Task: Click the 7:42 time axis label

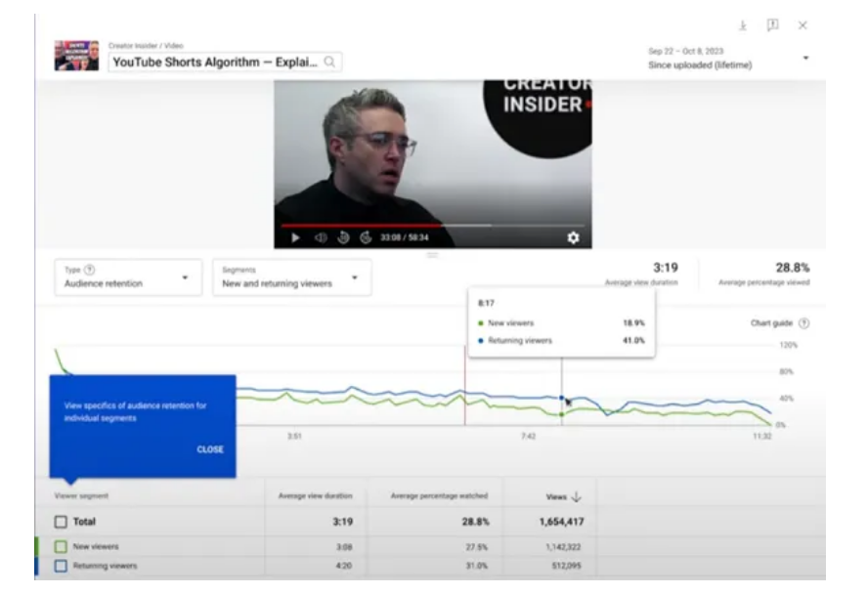Action: coord(528,437)
